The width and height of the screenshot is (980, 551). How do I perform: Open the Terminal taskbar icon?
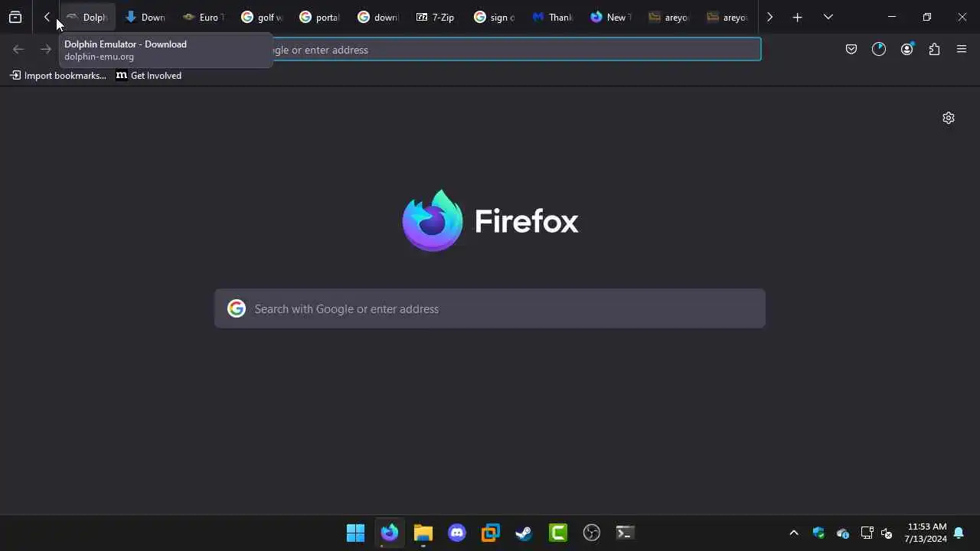pyautogui.click(x=626, y=533)
